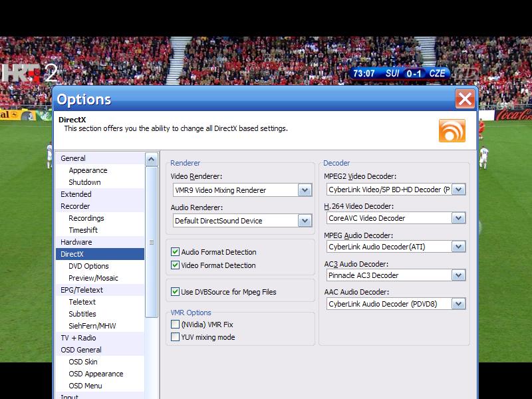The width and height of the screenshot is (532, 399).
Task: Select the EPG/Teletext category
Action: tap(100, 290)
